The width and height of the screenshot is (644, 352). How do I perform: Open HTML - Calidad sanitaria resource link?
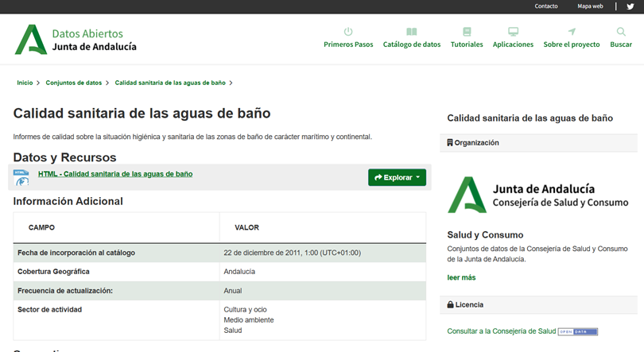click(115, 174)
